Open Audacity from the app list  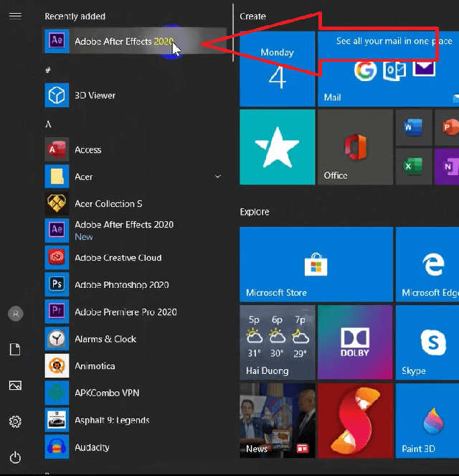point(92,447)
